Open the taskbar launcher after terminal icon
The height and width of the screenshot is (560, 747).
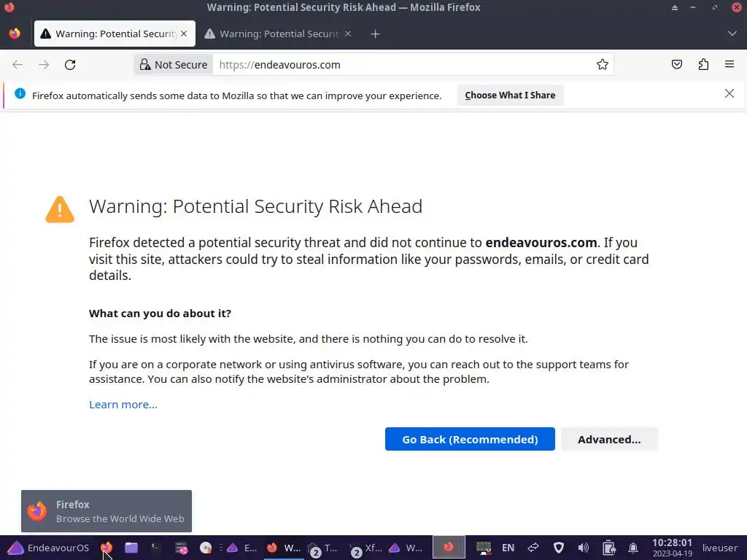181,548
